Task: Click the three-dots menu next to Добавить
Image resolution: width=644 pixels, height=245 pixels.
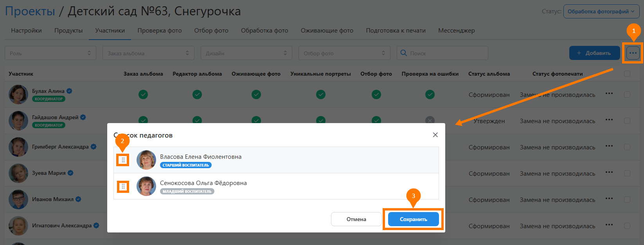Action: (x=633, y=53)
